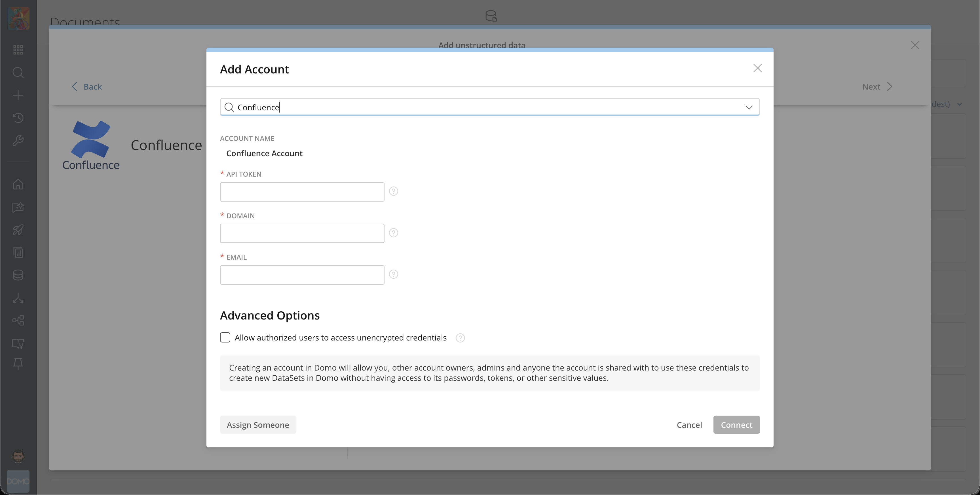Open the three-way connector icon in sidebar

(x=18, y=298)
